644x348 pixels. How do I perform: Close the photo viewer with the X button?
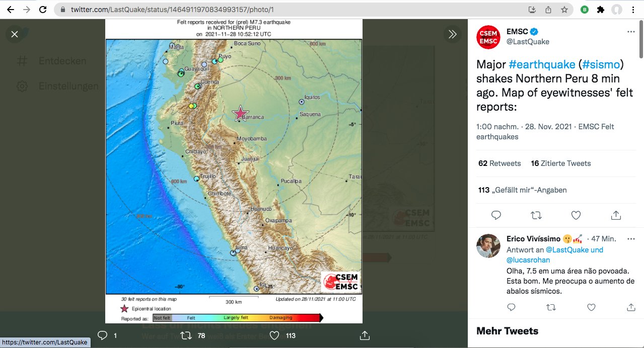tap(15, 34)
